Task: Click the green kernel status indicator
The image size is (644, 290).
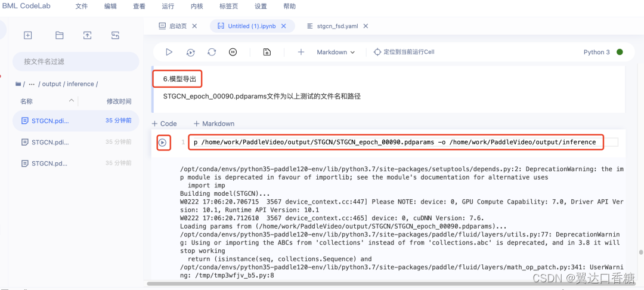Action: tap(620, 52)
